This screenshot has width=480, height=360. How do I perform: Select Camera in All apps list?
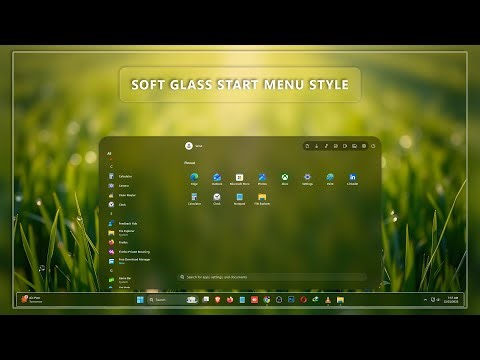point(119,186)
